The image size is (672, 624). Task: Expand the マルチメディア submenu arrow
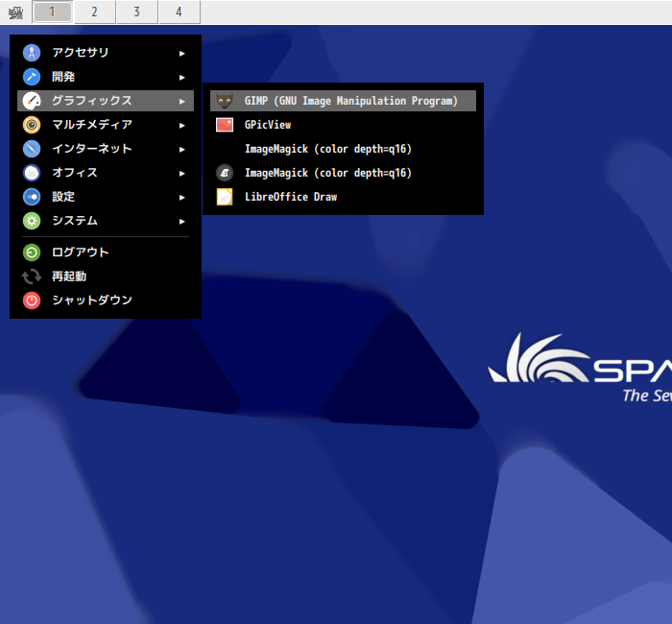click(182, 126)
